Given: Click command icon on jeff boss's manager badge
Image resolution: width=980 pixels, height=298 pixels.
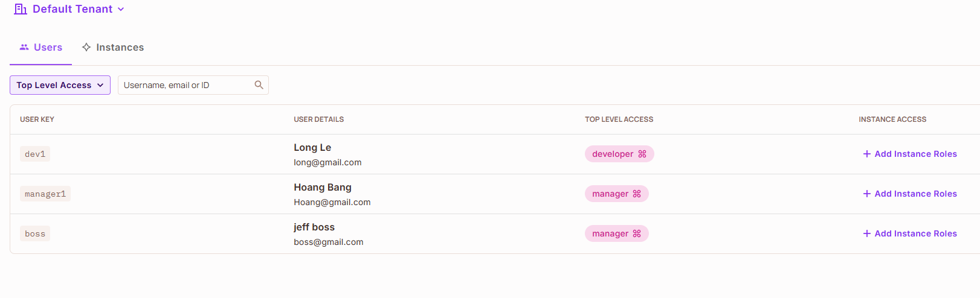Looking at the screenshot, I should pyautogui.click(x=637, y=233).
